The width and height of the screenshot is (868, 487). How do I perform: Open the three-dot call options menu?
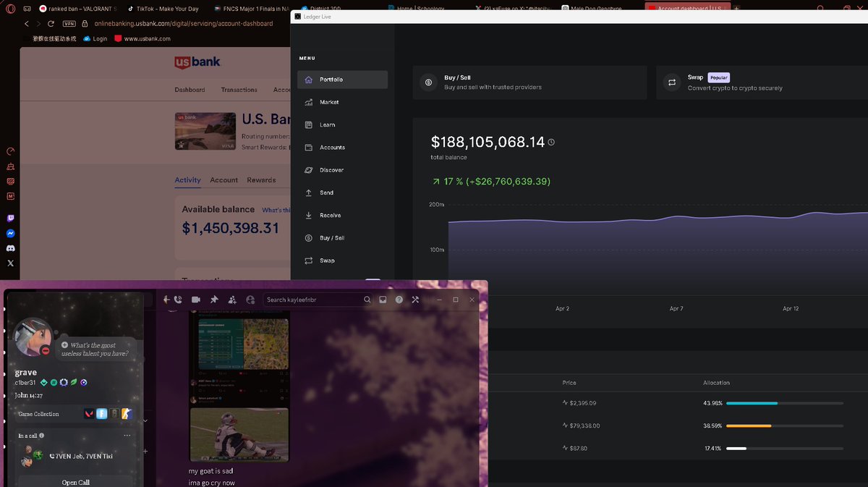click(x=127, y=436)
